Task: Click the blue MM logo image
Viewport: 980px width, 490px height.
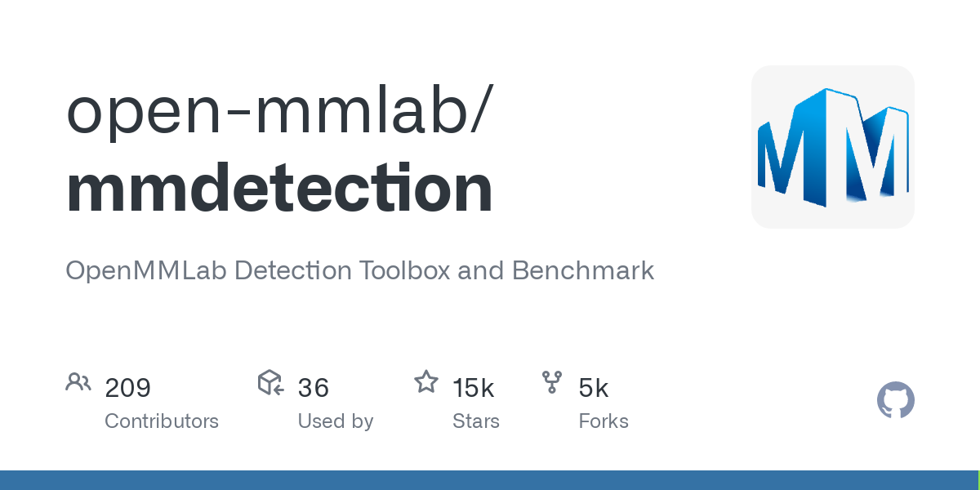Action: pyautogui.click(x=833, y=147)
